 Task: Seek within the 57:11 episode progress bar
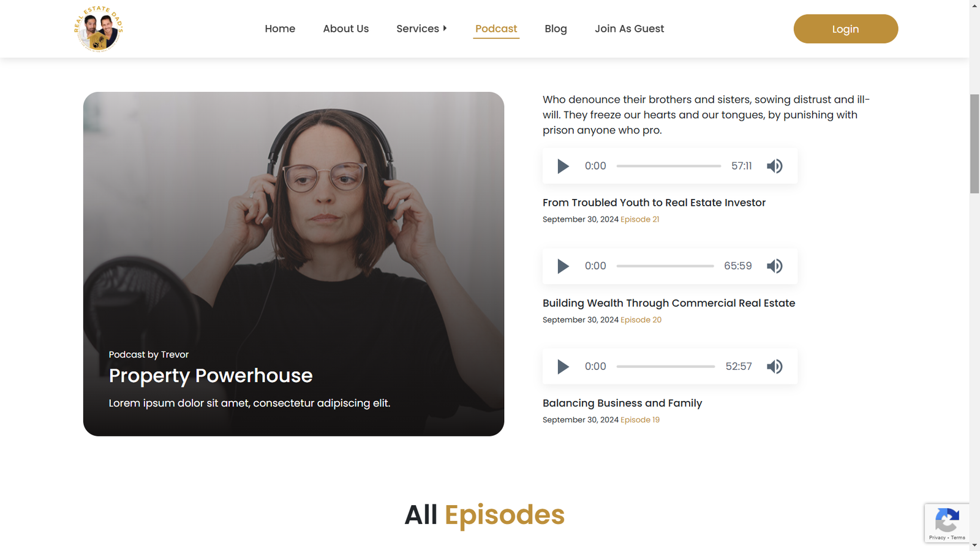669,166
